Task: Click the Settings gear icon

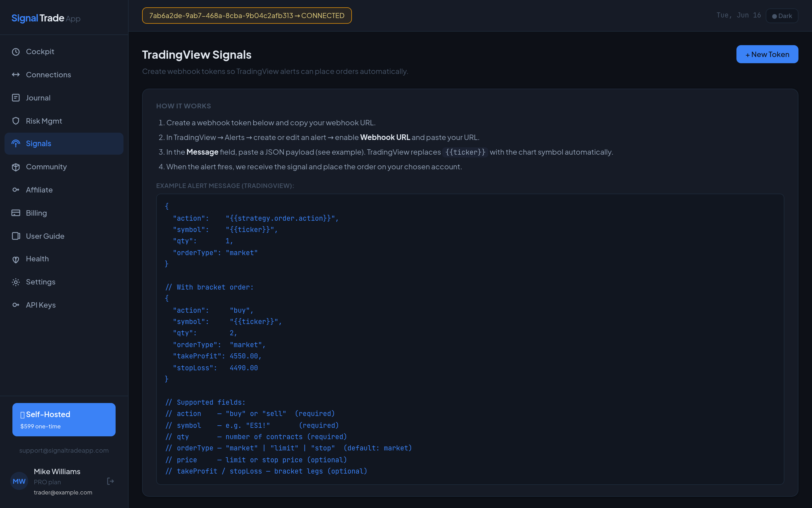Action: click(x=16, y=282)
